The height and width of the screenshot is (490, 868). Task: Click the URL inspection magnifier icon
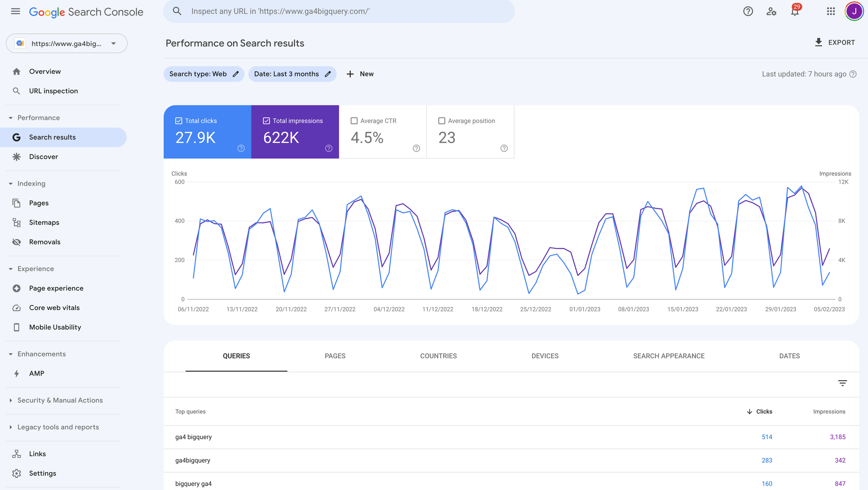pyautogui.click(x=16, y=91)
